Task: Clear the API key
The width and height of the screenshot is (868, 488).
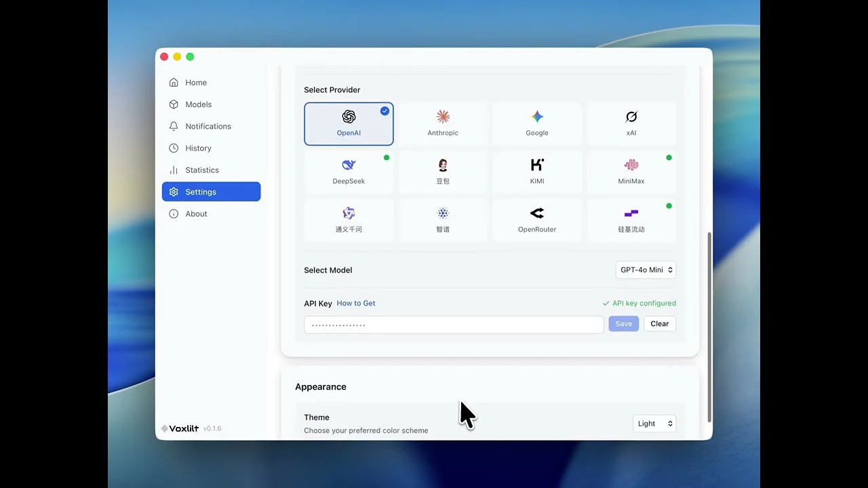Action: click(x=660, y=324)
